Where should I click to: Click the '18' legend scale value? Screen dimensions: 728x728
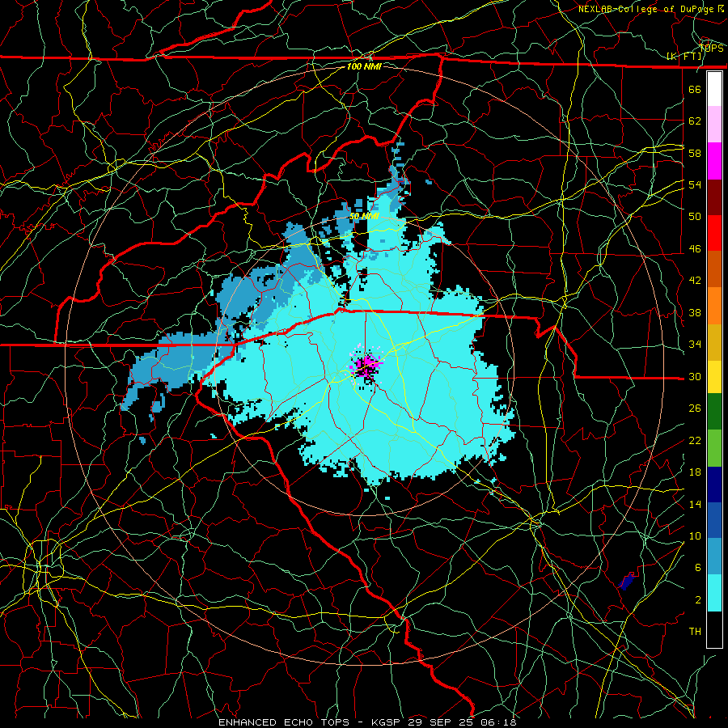tap(695, 472)
